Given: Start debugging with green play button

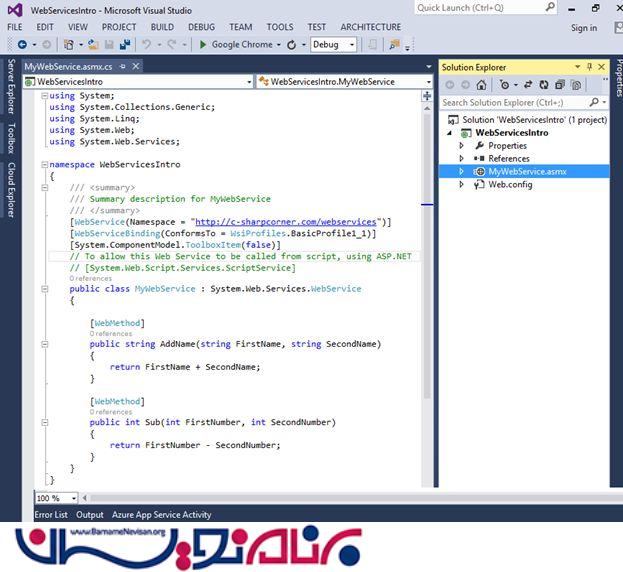Looking at the screenshot, I should coord(203,45).
